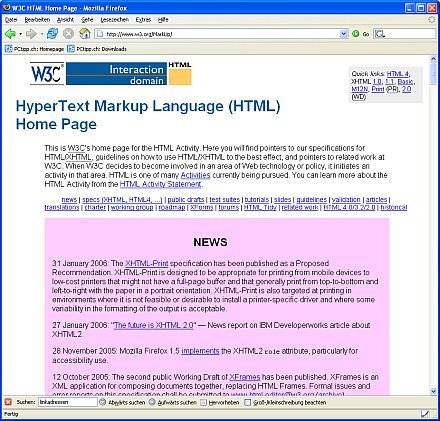Viewport: 440px width, 421px height.
Task: Reload the page with the Refresh icon
Action: (52, 34)
